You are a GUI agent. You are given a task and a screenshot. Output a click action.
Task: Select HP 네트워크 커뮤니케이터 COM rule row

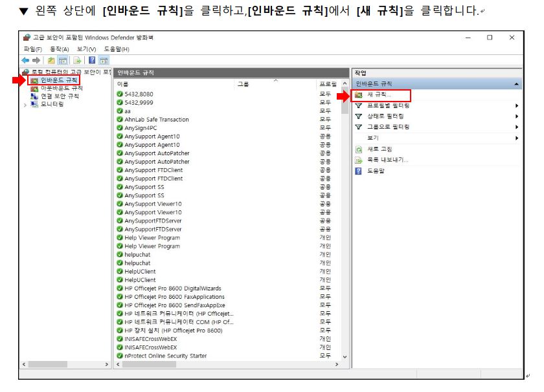point(227,322)
